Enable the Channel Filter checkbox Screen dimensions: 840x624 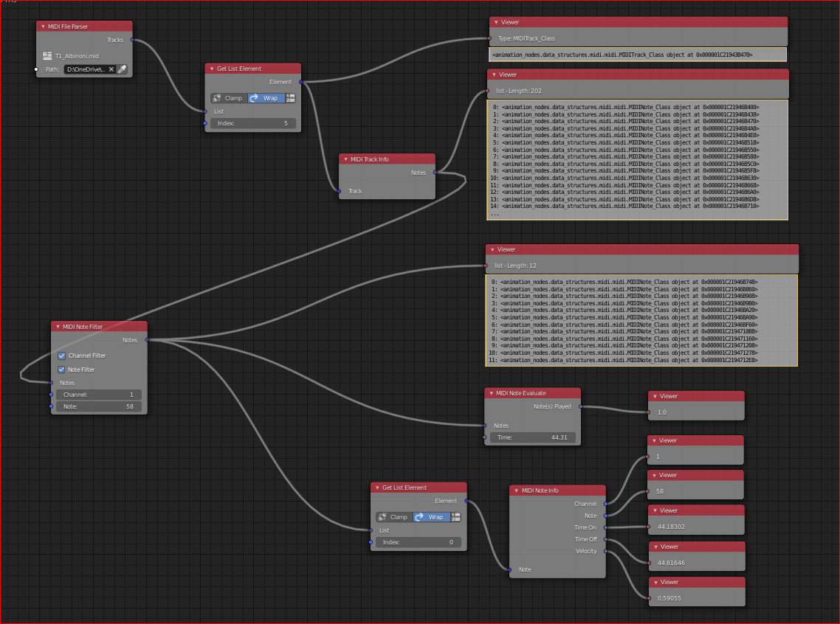(61, 356)
